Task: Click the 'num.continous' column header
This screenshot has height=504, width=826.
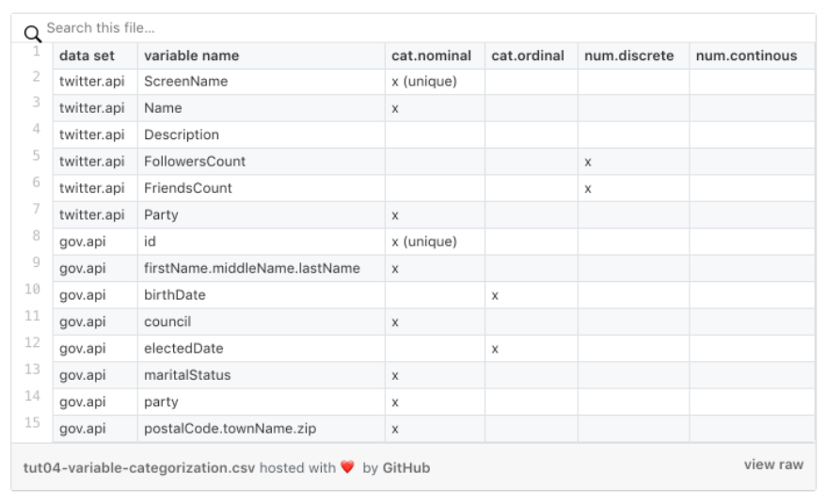Action: (x=746, y=55)
